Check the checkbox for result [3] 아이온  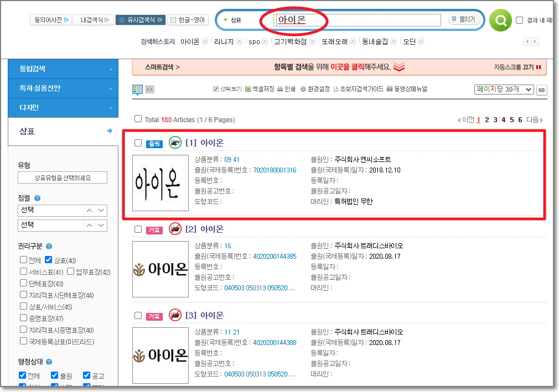pos(138,316)
